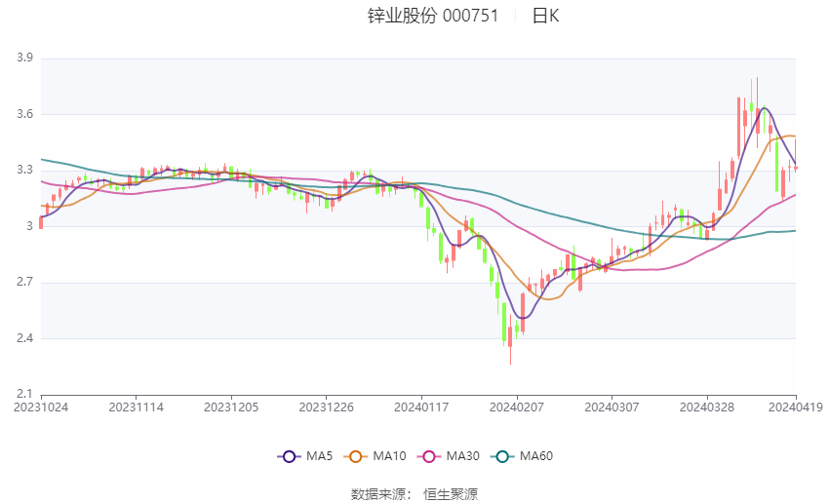The height and width of the screenshot is (504, 829).
Task: Click the 恒生聚源 data source text
Action: [x=451, y=494]
